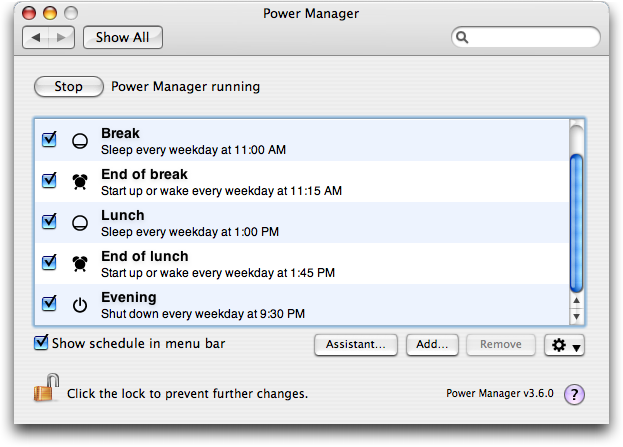Close the Power Manager window
This screenshot has width=623, height=447.
pyautogui.click(x=29, y=13)
